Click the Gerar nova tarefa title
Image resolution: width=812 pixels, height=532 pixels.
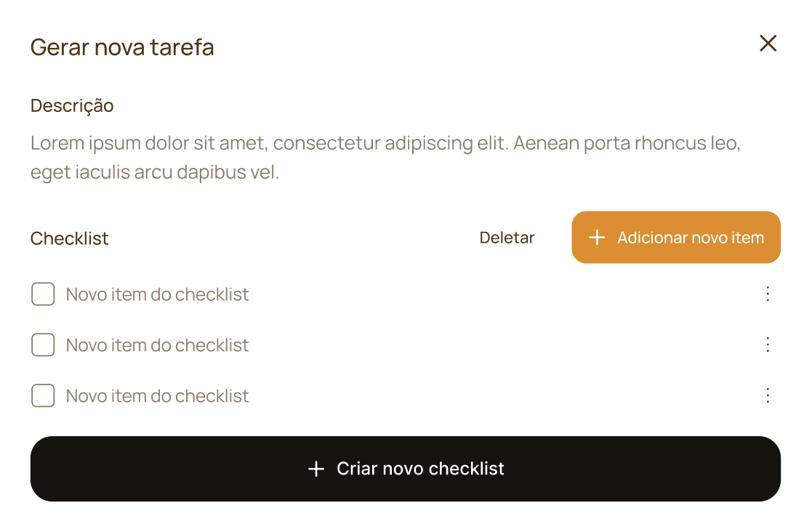tap(122, 48)
